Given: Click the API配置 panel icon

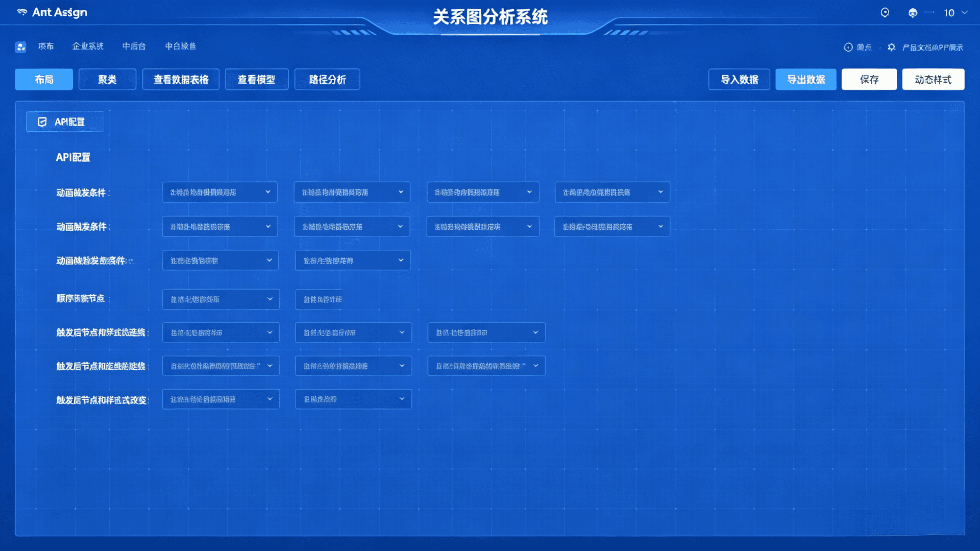Looking at the screenshot, I should click(42, 122).
